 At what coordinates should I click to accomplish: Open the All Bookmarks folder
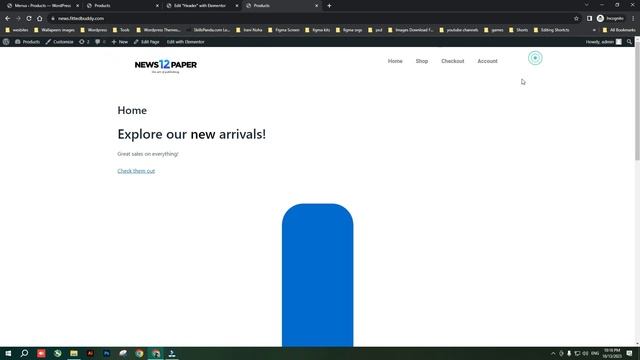619,30
